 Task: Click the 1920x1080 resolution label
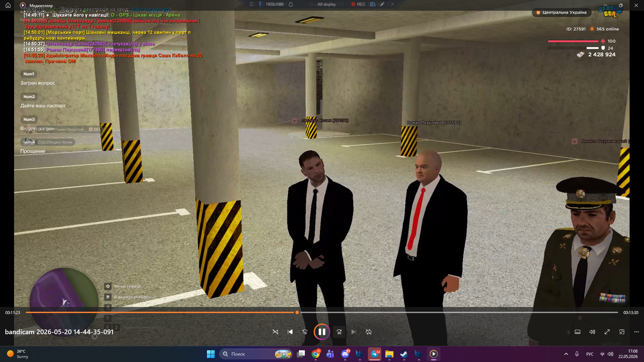click(x=275, y=4)
